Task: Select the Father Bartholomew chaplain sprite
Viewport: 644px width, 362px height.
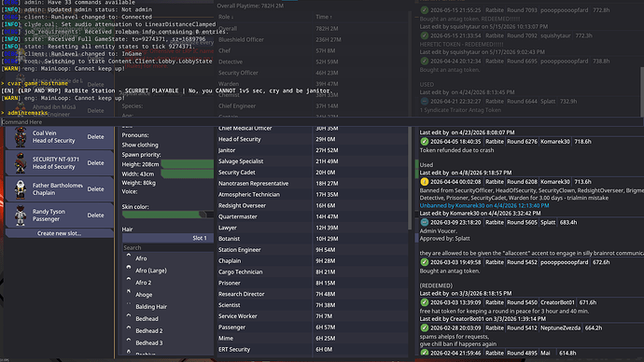Action: click(x=21, y=189)
